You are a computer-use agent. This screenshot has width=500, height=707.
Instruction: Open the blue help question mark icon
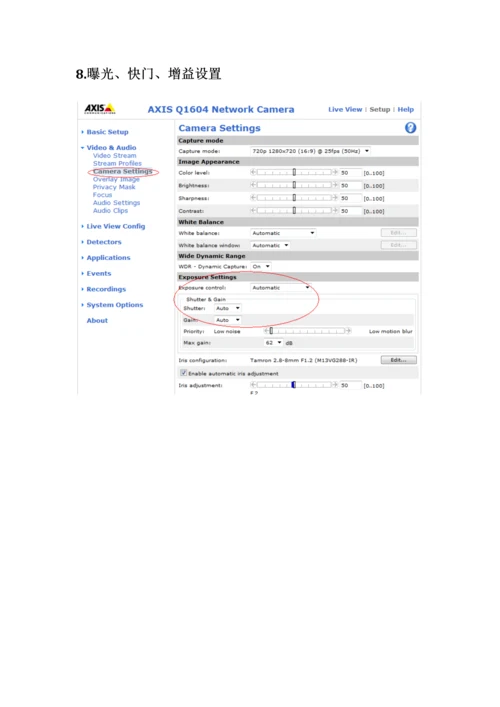click(410, 128)
